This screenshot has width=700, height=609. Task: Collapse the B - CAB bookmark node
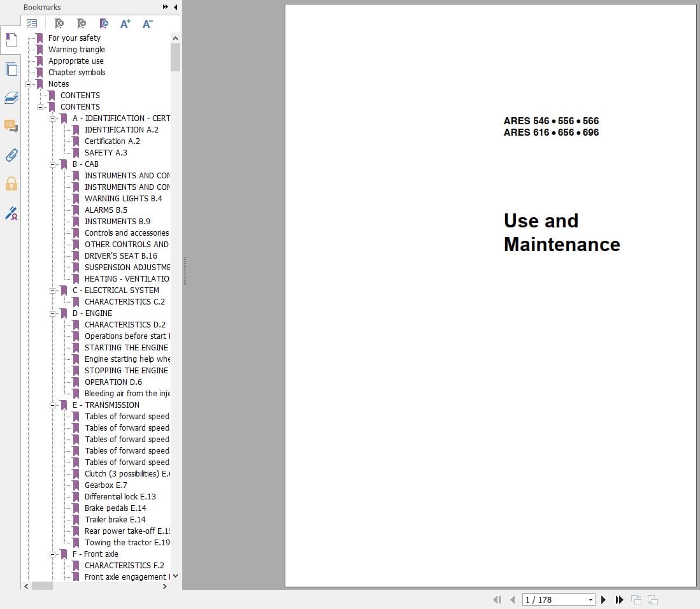coord(53,164)
